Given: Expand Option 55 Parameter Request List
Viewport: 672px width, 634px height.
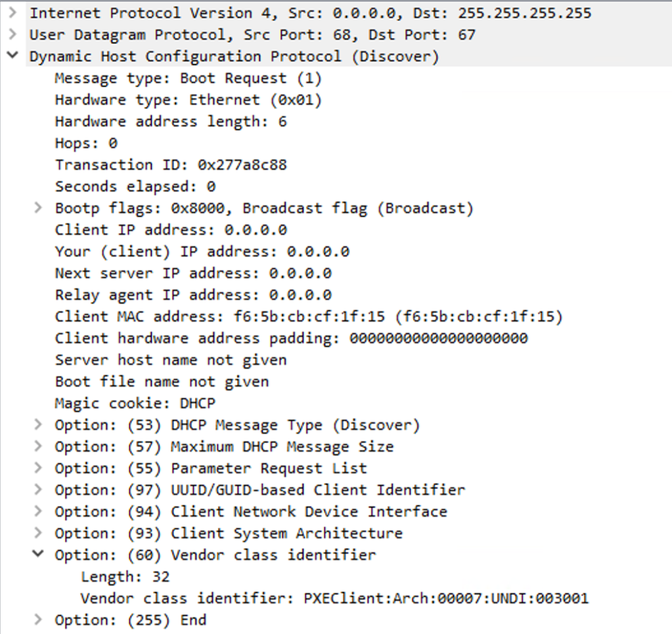Looking at the screenshot, I should coord(39,468).
